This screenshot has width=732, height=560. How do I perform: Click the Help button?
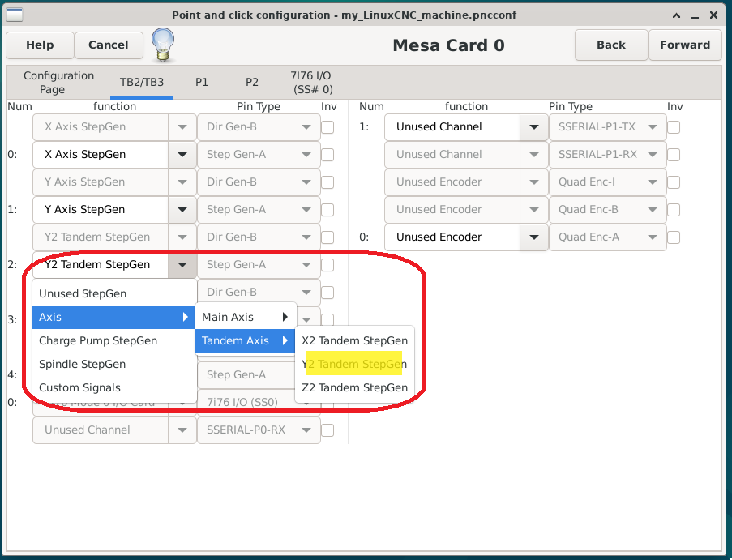40,45
